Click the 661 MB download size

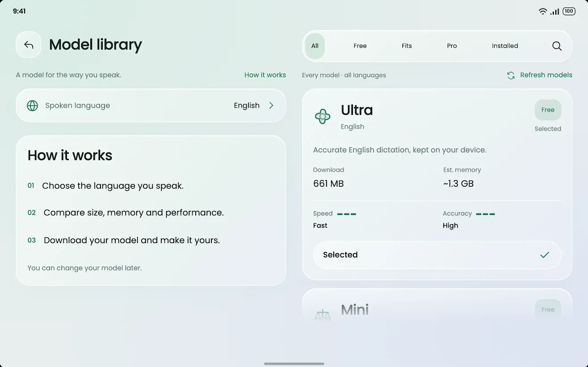pos(328,184)
